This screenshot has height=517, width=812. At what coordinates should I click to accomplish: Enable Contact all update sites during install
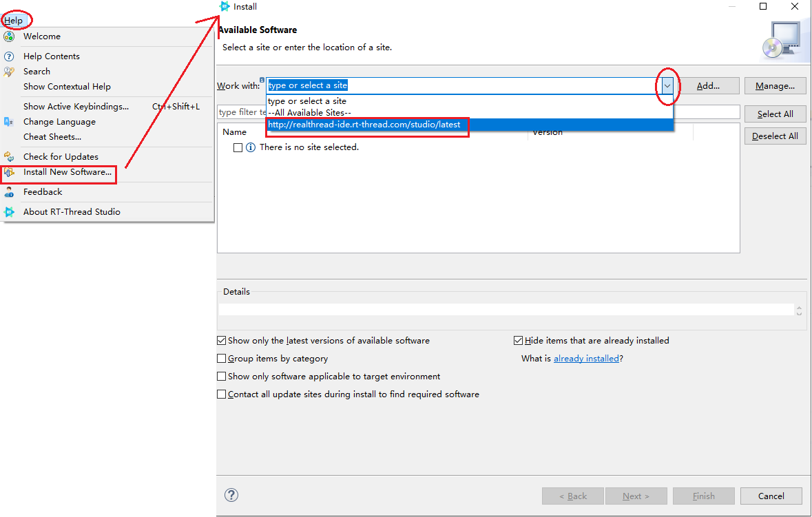221,394
